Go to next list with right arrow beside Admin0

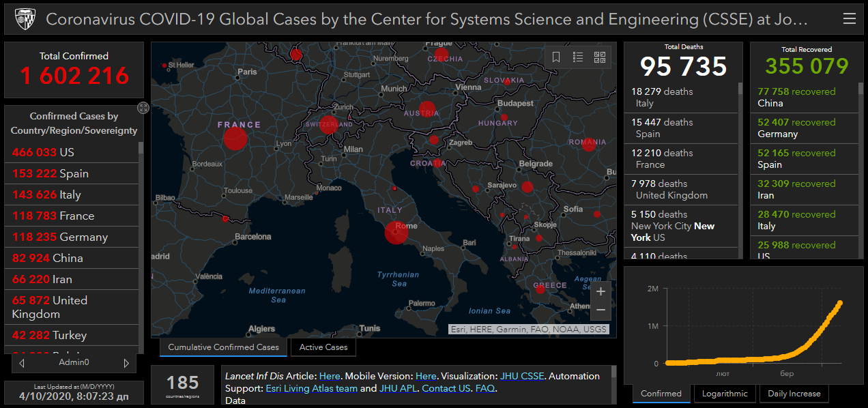point(126,363)
